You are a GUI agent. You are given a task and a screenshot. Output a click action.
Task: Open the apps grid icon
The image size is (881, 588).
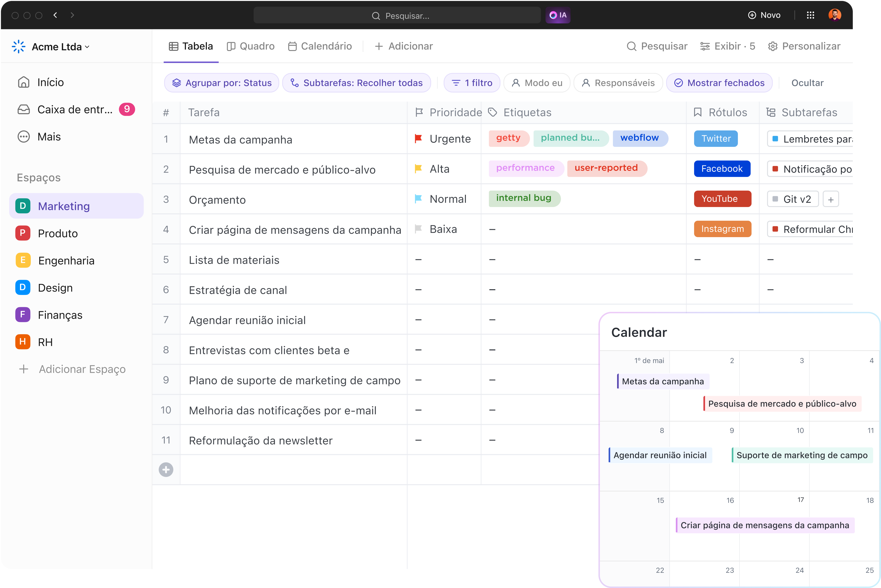810,15
